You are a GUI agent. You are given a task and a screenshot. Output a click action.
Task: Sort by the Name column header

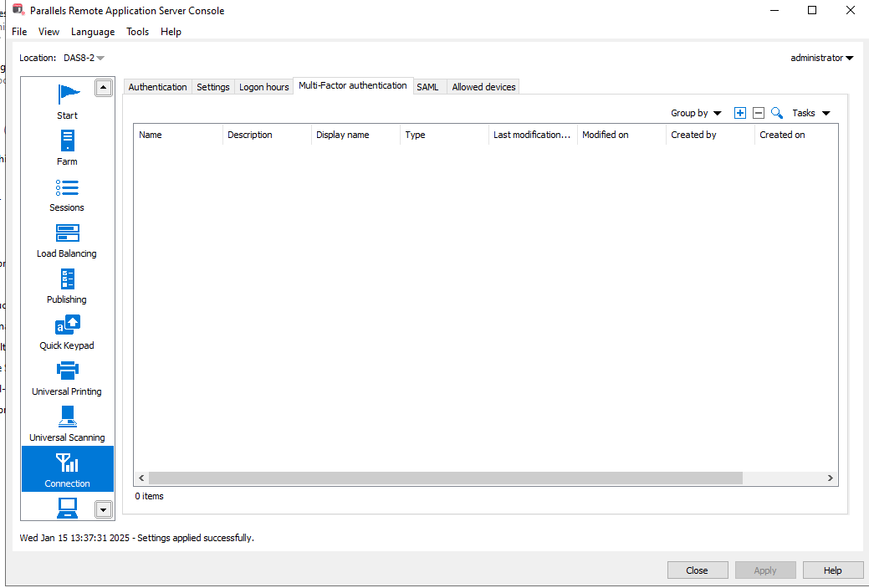(178, 135)
